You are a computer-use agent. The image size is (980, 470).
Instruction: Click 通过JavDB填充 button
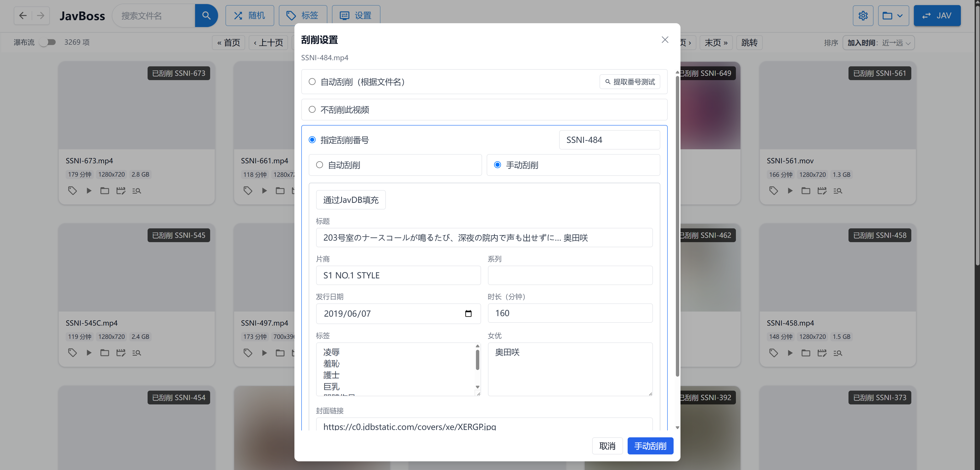tap(351, 200)
